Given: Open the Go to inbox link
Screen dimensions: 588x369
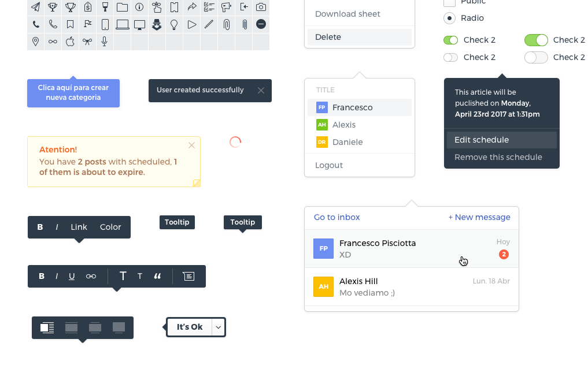Looking at the screenshot, I should coord(336,217).
